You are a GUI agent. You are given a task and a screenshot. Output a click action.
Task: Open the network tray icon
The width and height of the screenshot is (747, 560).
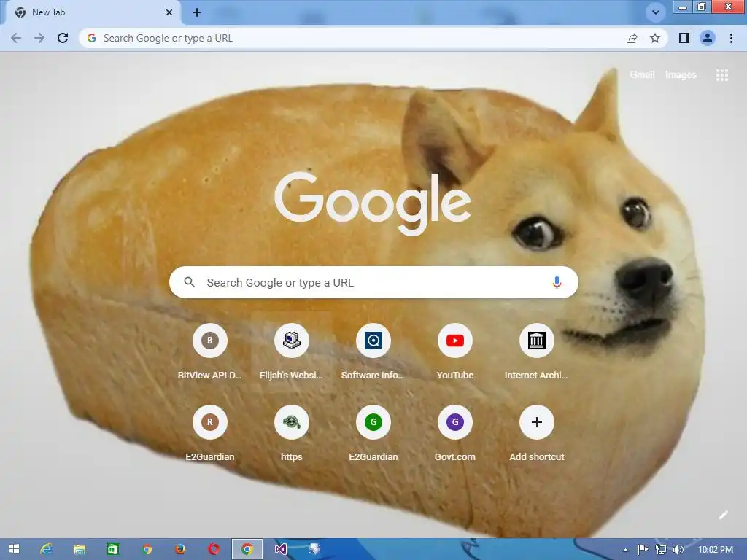pyautogui.click(x=661, y=550)
